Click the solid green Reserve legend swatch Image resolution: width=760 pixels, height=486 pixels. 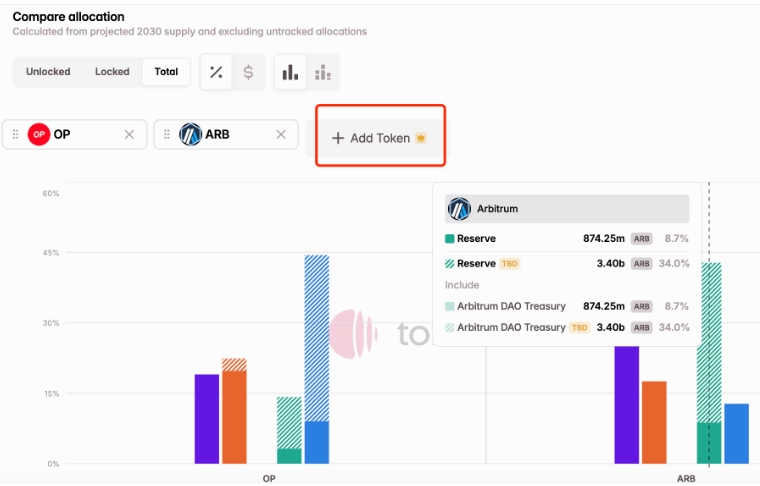click(x=449, y=238)
